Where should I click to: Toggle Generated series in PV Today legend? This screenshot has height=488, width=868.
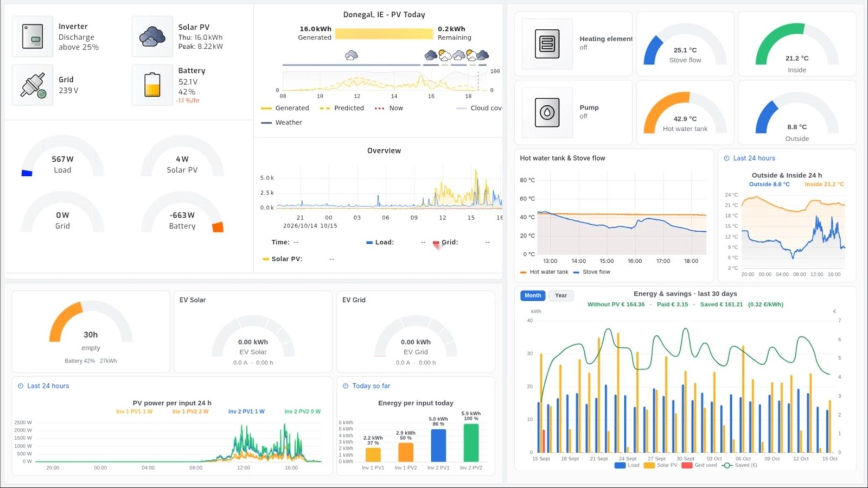click(285, 108)
